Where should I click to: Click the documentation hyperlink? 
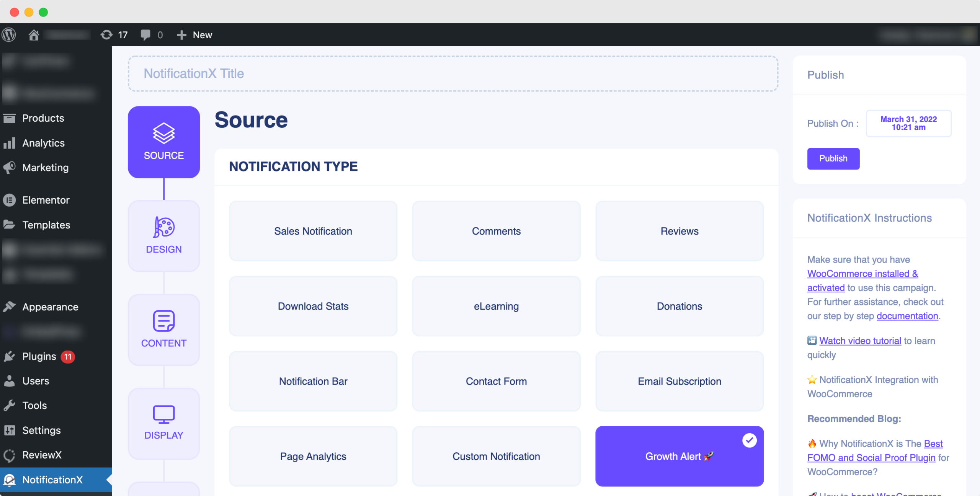tap(906, 316)
